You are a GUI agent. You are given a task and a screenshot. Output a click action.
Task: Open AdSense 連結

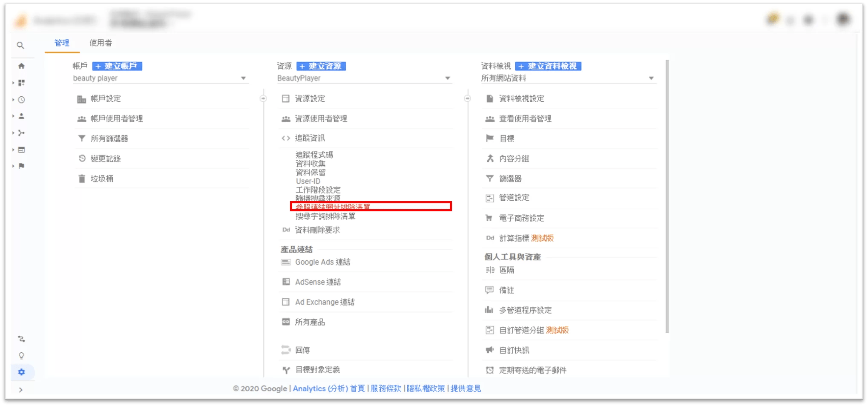pos(318,282)
